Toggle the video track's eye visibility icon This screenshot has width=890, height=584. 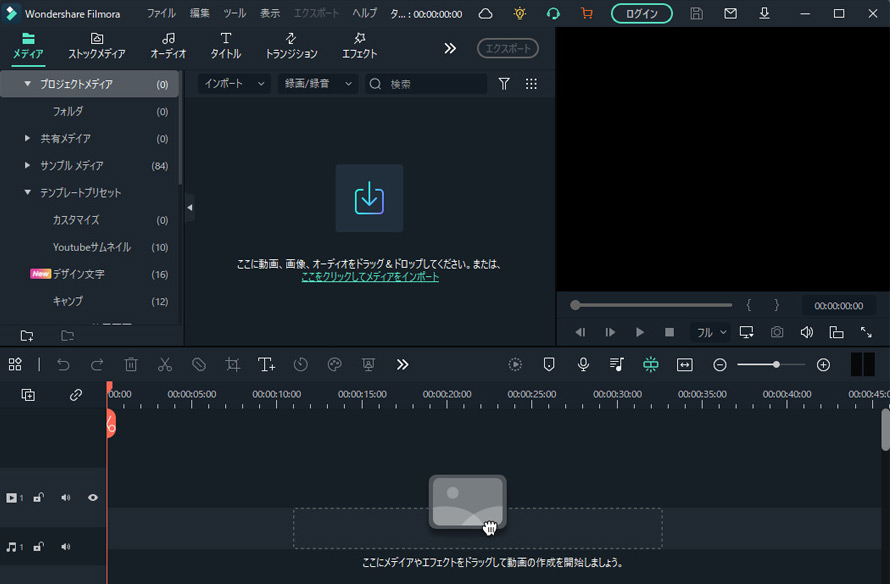93,497
